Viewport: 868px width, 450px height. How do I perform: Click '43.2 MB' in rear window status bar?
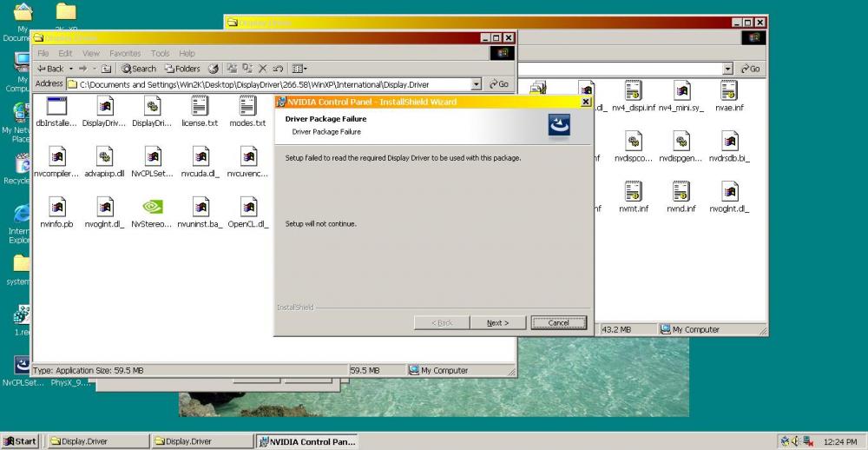tap(616, 330)
